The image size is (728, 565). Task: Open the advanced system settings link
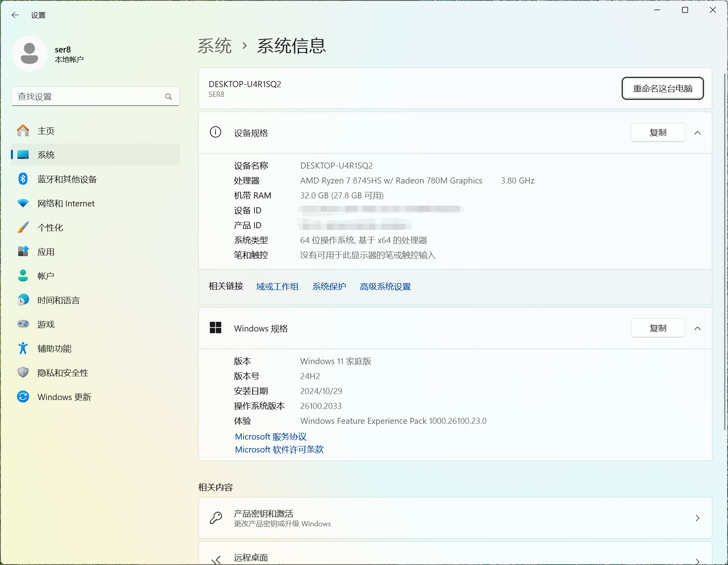click(x=385, y=287)
